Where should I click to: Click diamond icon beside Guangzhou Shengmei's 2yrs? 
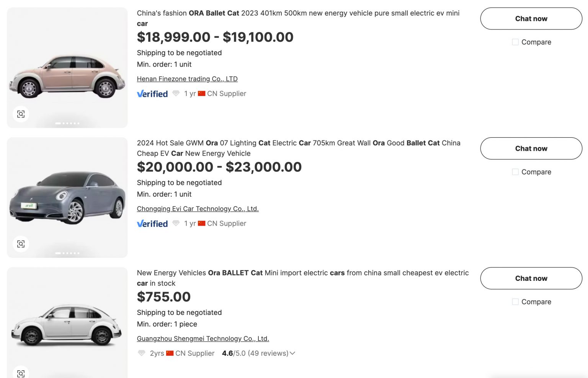click(x=142, y=353)
